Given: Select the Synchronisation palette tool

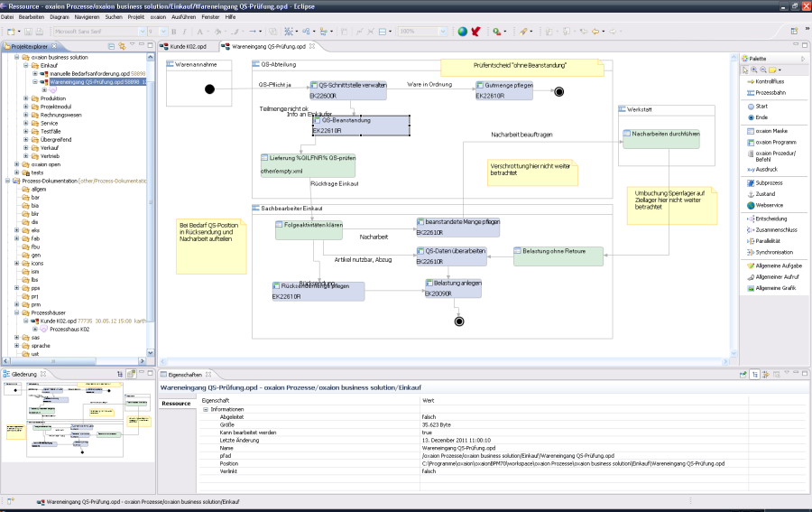Looking at the screenshot, I should pos(770,252).
